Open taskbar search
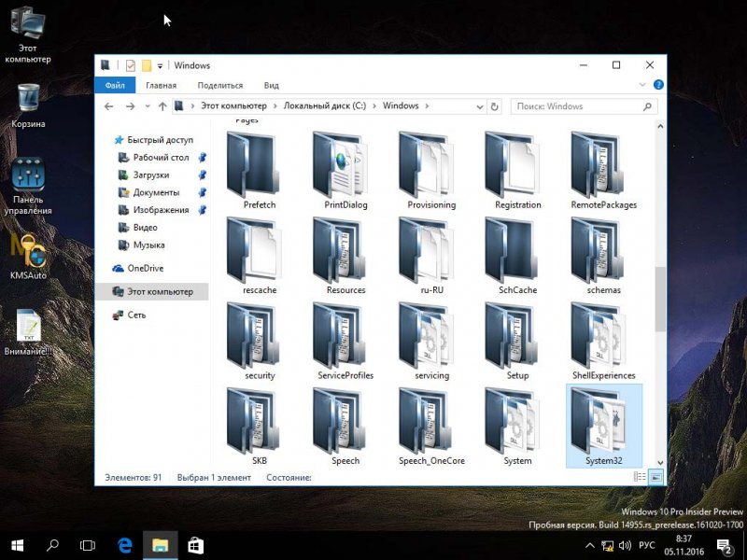 point(52,545)
